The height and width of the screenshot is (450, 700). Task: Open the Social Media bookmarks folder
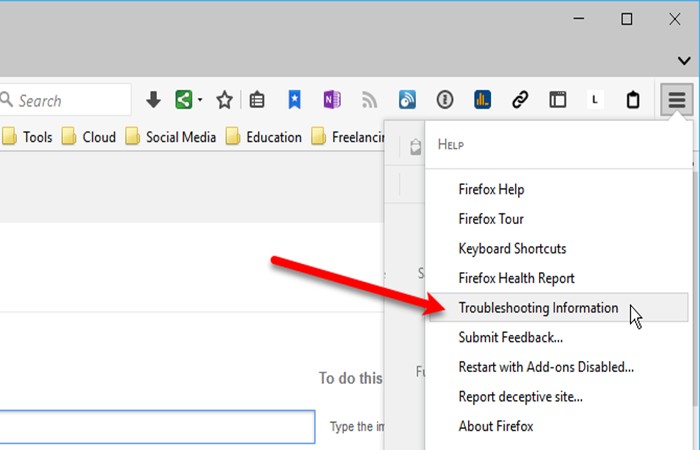[171, 137]
